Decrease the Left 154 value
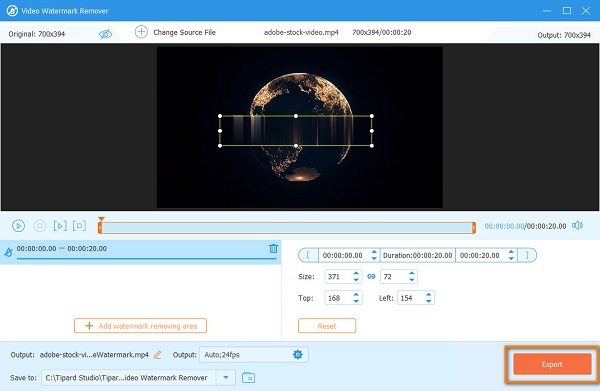The image size is (600, 391). coord(429,301)
